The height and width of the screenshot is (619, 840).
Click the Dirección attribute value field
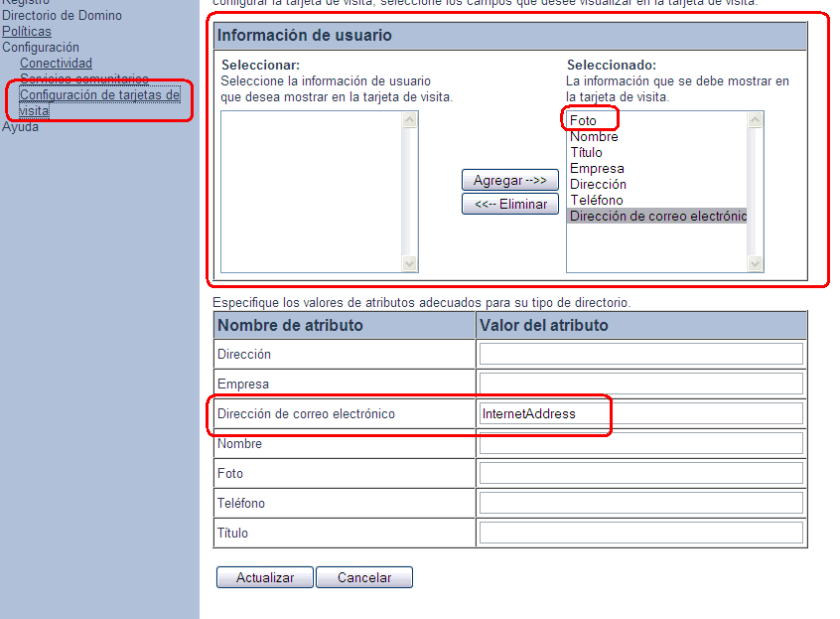[x=640, y=354]
